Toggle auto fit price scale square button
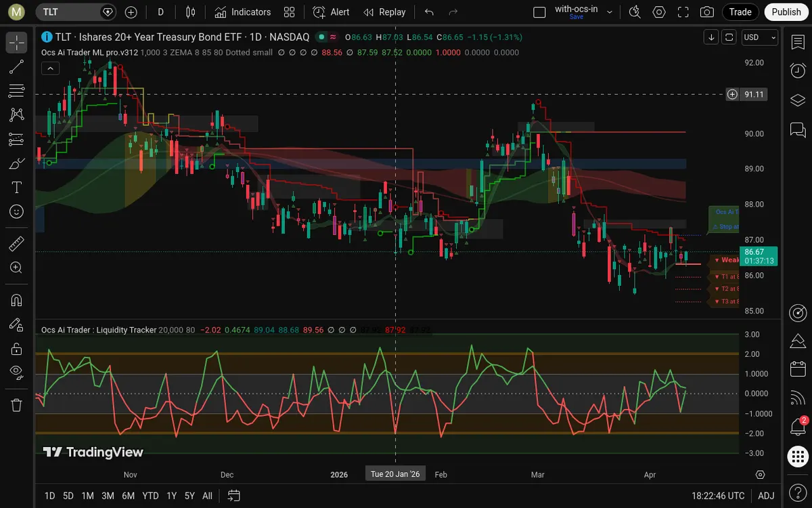Viewport: 812px width, 508px height. tap(729, 37)
